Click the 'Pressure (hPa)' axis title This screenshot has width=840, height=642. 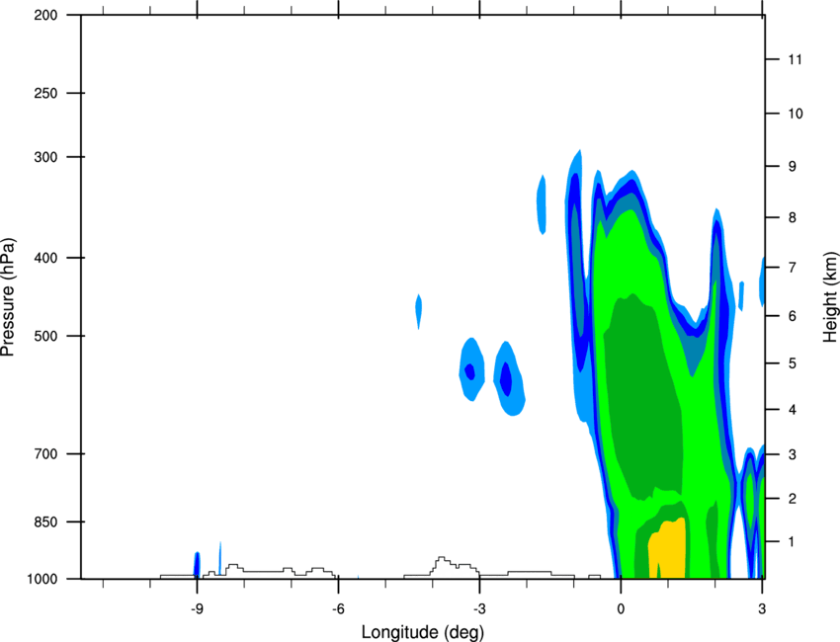8,297
